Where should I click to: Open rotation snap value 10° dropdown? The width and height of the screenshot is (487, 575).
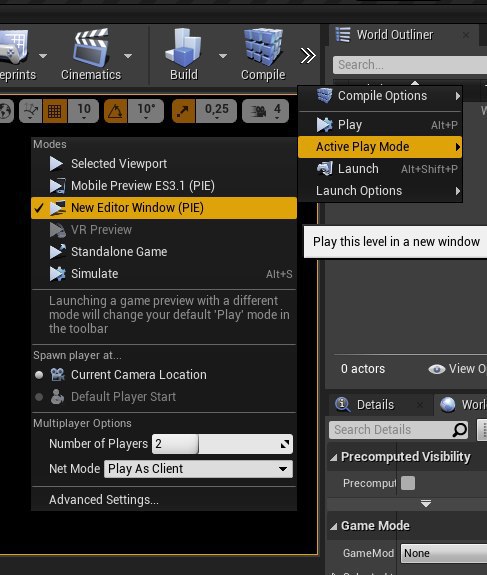coord(146,111)
